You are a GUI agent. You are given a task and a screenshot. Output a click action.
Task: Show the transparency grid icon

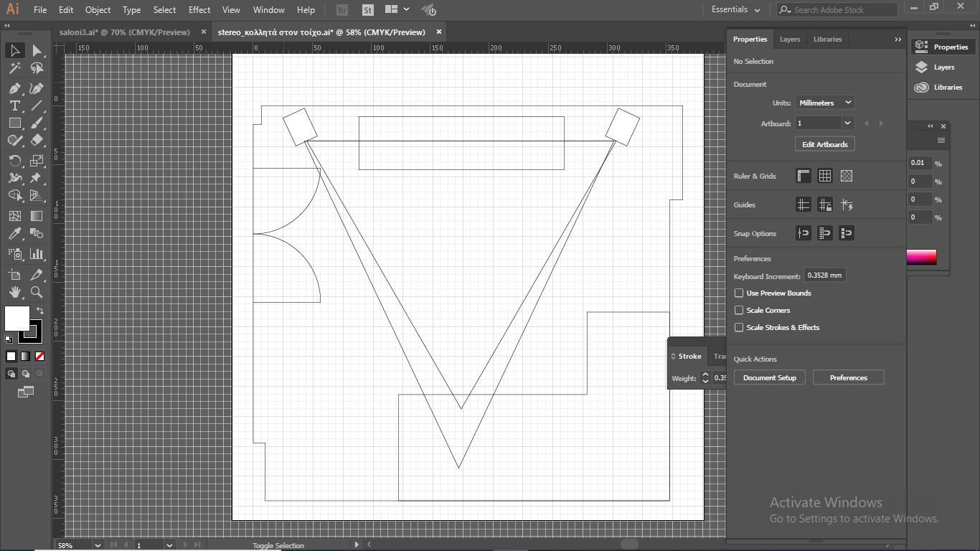(x=847, y=176)
